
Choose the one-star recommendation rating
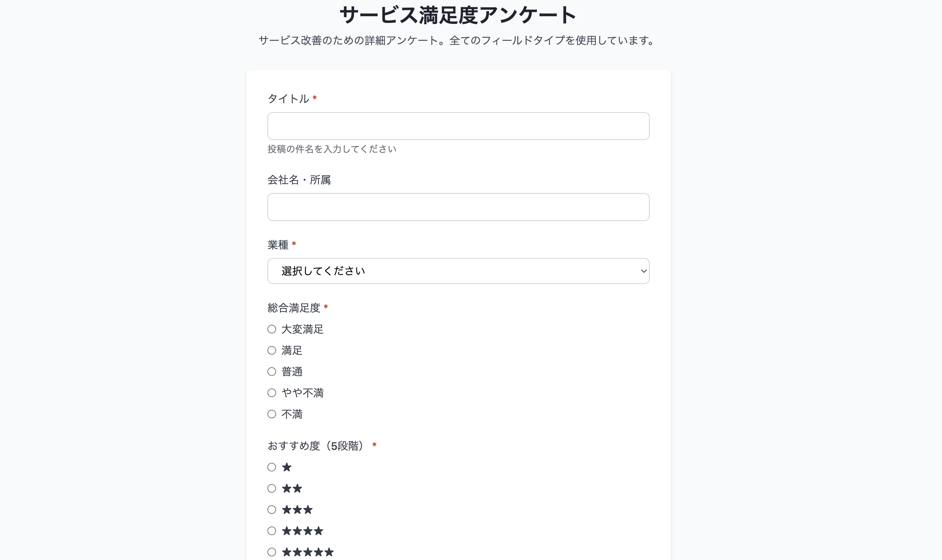[x=272, y=467]
